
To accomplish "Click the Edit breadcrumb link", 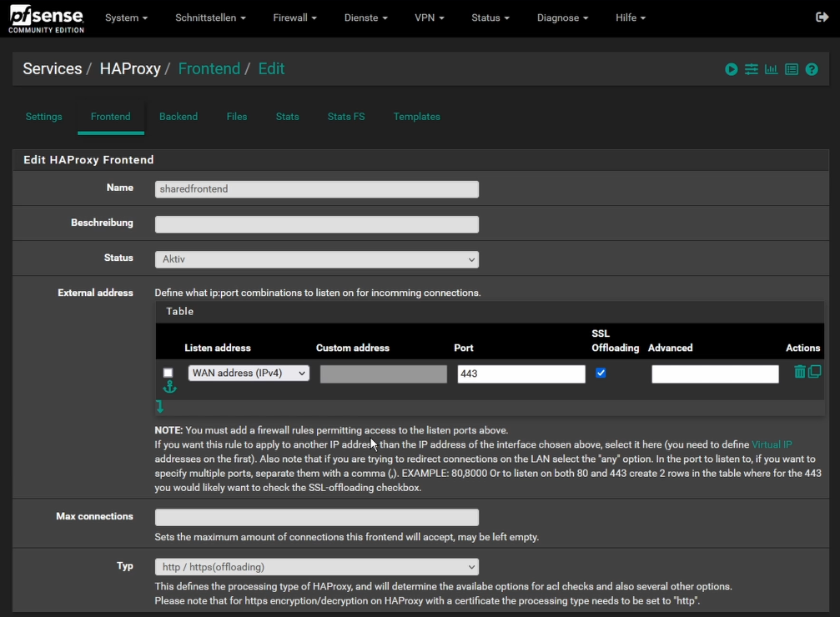I will point(271,68).
